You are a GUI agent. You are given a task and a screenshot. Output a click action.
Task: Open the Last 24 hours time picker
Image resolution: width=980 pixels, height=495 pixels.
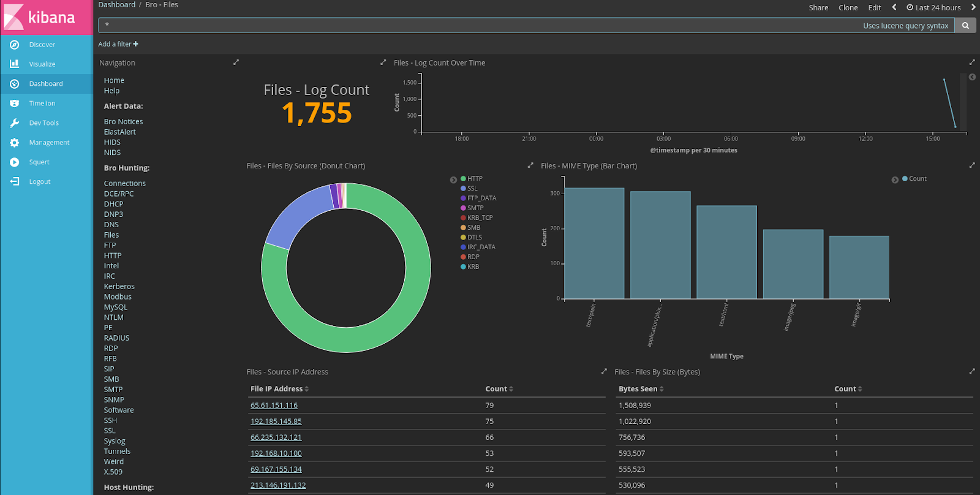[933, 8]
